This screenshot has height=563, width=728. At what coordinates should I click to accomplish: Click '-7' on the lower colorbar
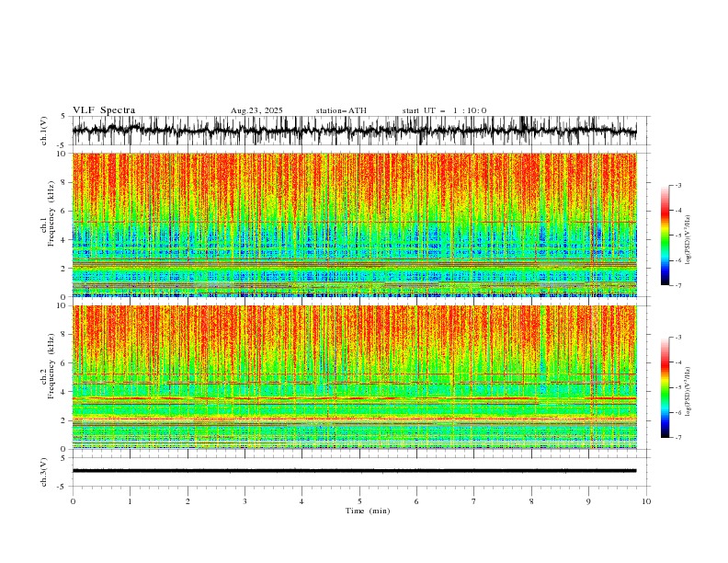point(678,438)
